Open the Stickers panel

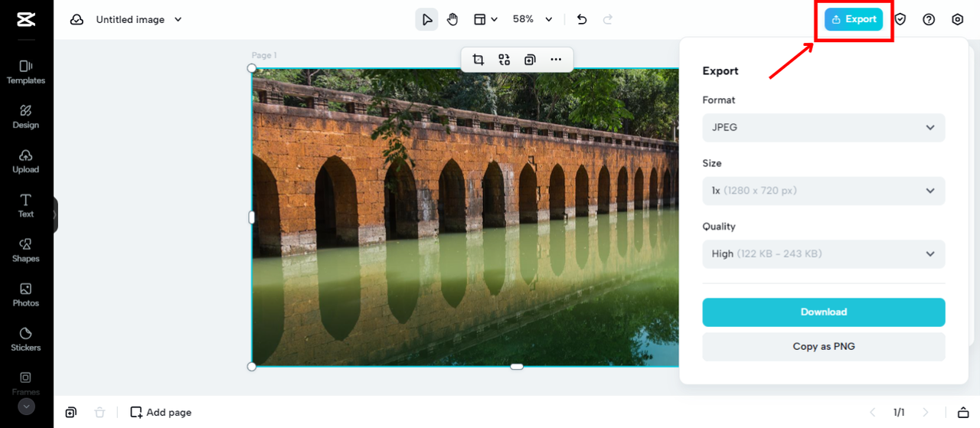click(x=26, y=338)
